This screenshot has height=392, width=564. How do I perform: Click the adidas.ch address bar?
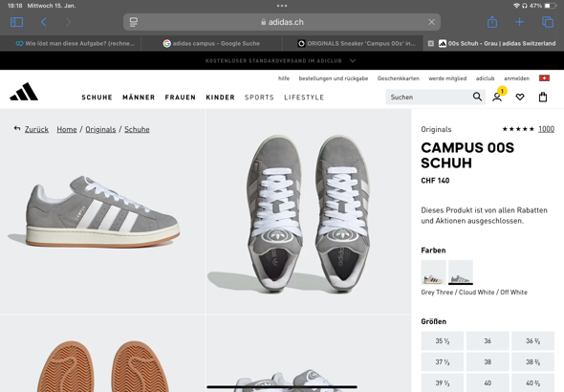282,22
